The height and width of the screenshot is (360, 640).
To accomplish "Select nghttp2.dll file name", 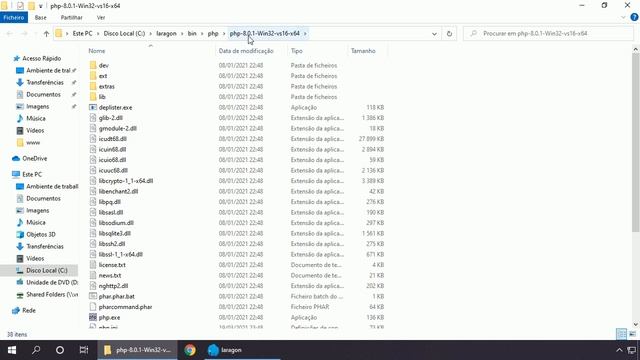I will (x=113, y=286).
